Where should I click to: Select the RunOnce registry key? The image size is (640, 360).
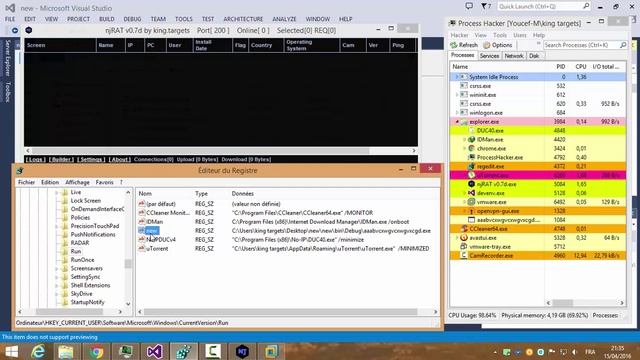(x=82, y=260)
